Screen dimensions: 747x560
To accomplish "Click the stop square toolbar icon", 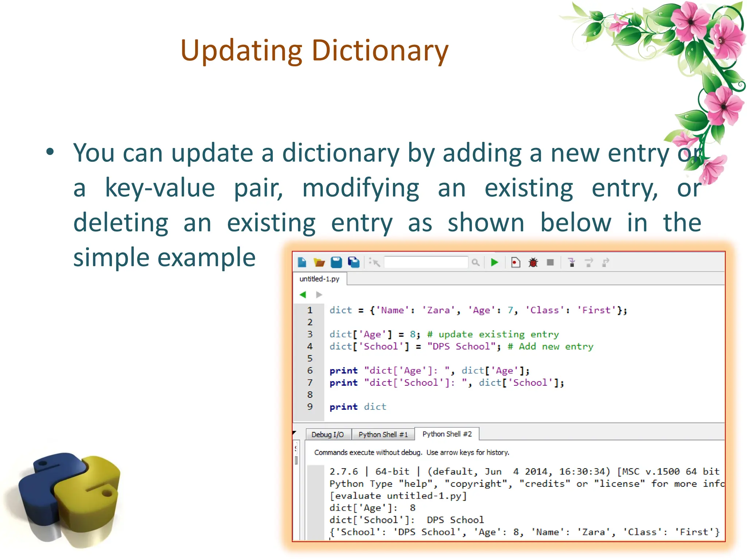I will tap(550, 262).
